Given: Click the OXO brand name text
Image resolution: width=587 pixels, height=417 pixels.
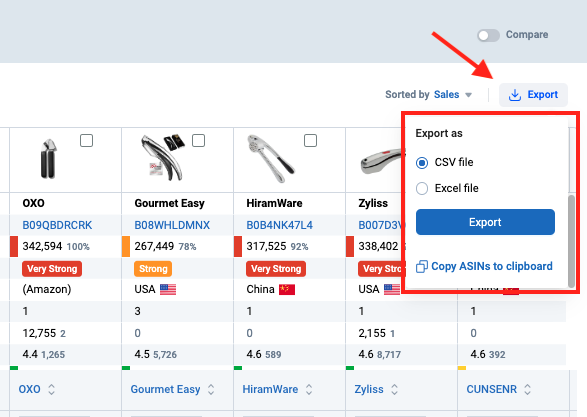Looking at the screenshot, I should click(x=34, y=203).
